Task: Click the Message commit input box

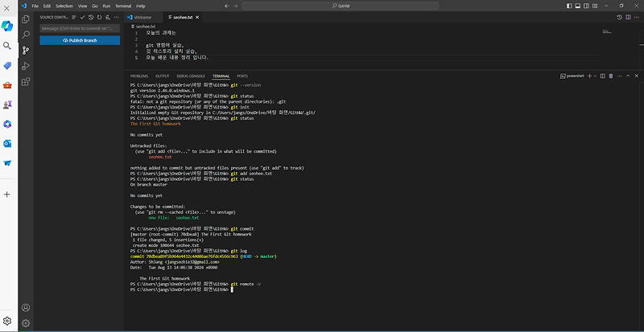Action: 80,28
